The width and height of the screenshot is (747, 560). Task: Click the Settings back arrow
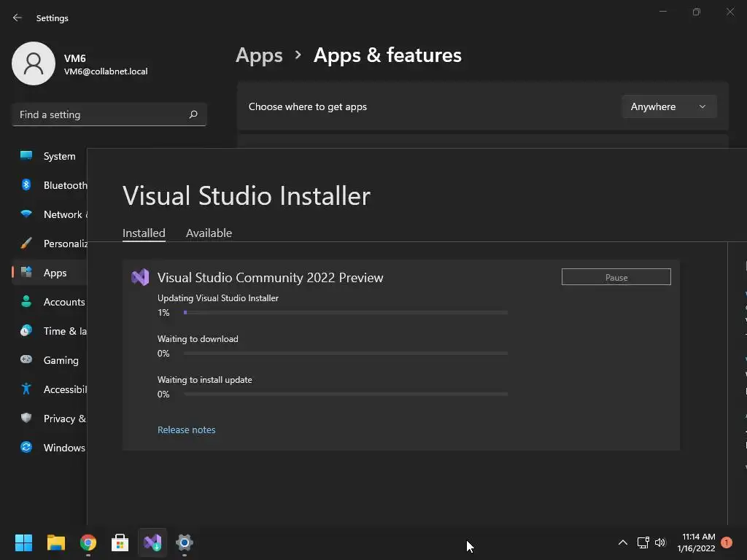coord(18,17)
